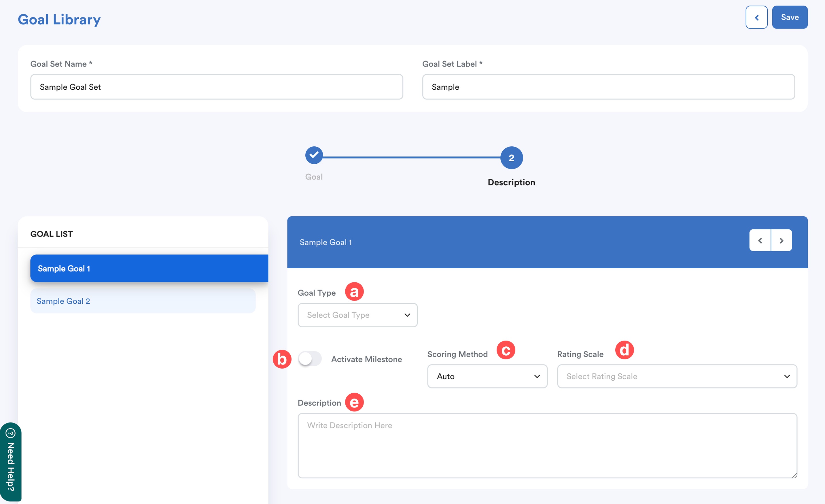Click the red 'a' annotation marker
825x504 pixels.
click(x=354, y=291)
